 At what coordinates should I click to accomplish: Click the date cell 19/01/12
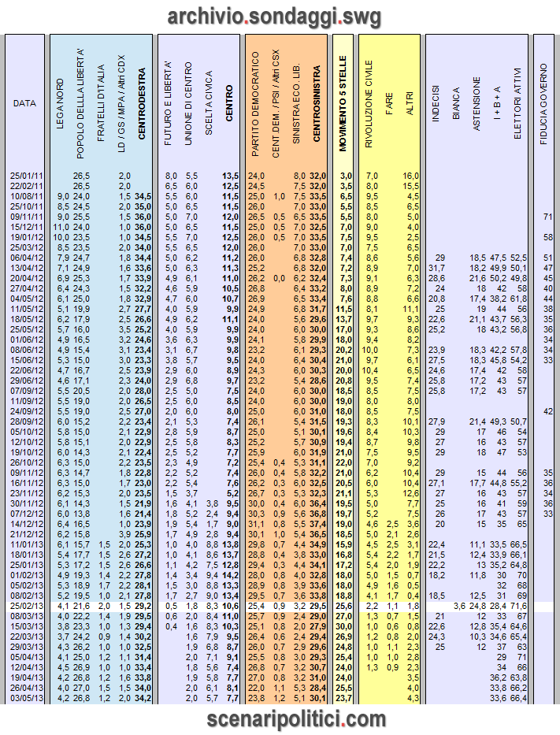(x=26, y=237)
